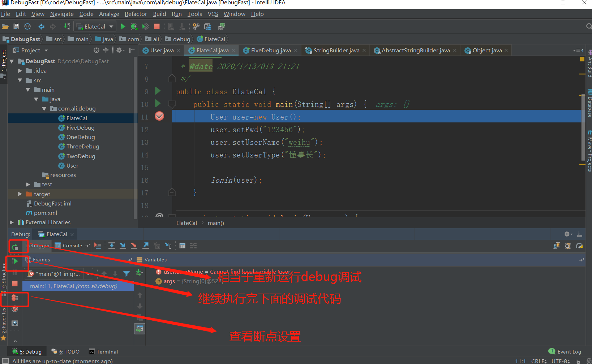Step over the current line
Image resolution: width=592 pixels, height=364 pixels.
pos(112,246)
